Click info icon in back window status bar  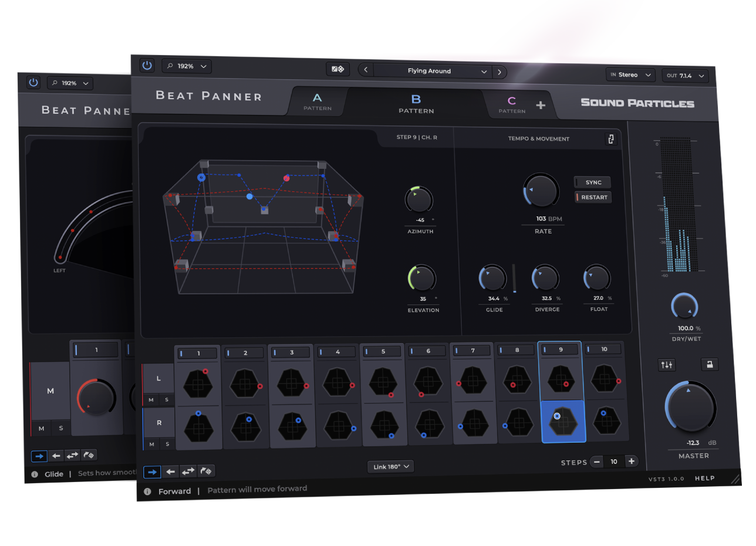coord(35,474)
